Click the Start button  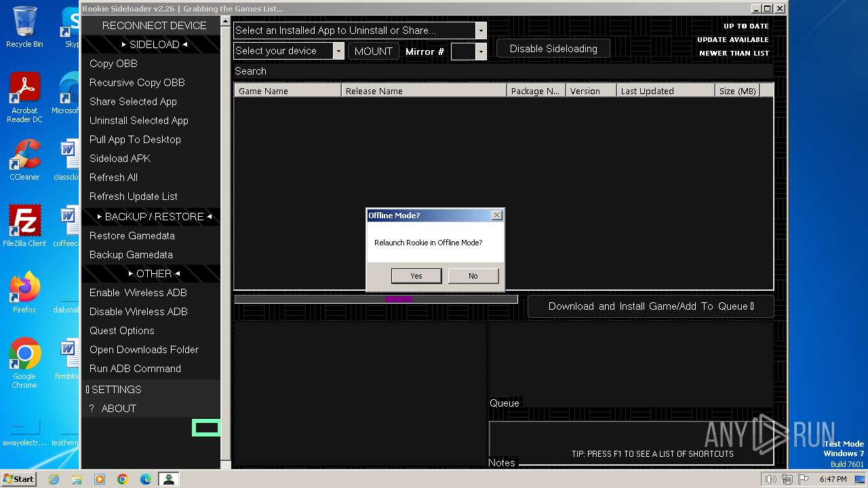pos(19,479)
